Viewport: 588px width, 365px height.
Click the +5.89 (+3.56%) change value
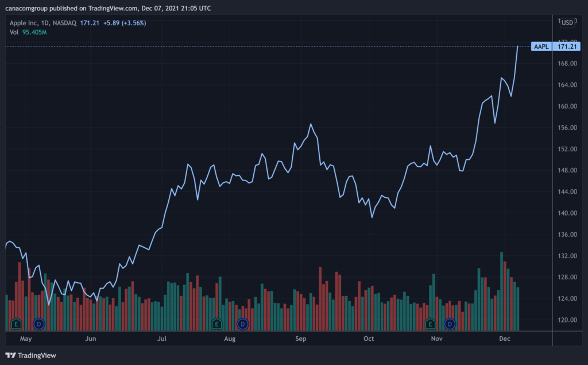pos(125,23)
